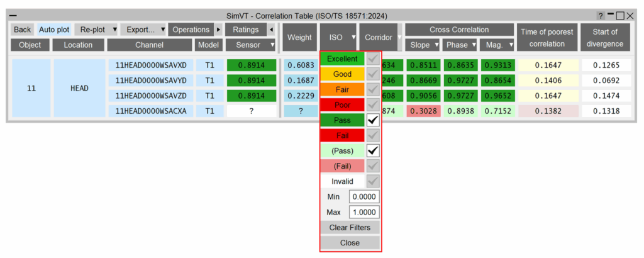
Task: Toggle the Excellent filter checkbox
Action: [373, 59]
